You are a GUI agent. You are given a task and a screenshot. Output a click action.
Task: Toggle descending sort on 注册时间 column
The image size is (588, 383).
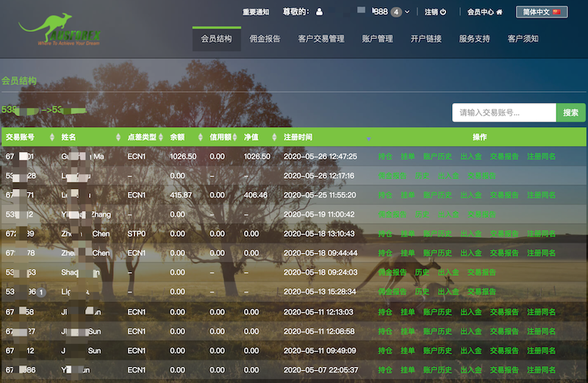[x=367, y=138]
